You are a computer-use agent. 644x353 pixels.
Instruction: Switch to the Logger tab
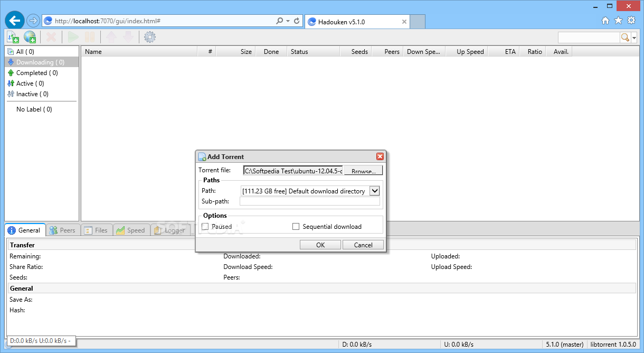(169, 230)
